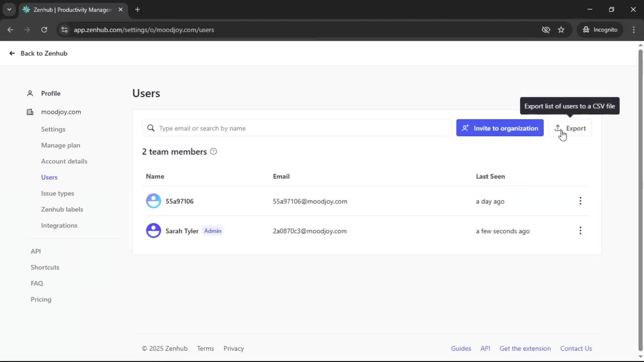Click Sarah Tyler's avatar icon
644x362 pixels.
pos(153,231)
